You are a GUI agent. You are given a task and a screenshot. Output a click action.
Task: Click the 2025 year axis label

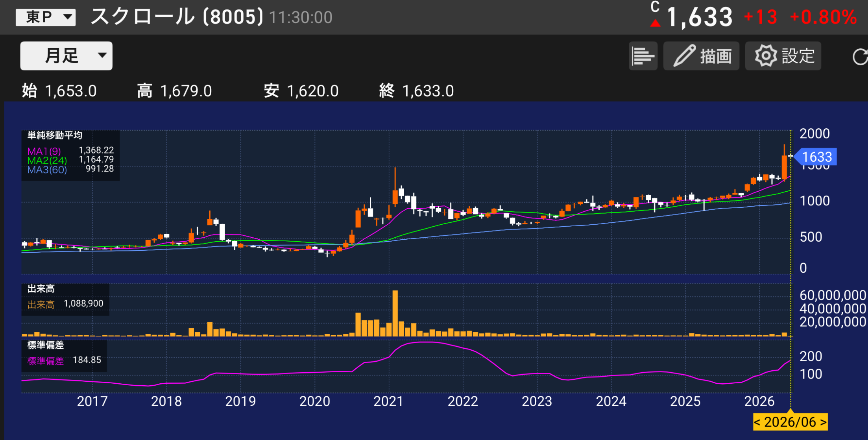(685, 401)
